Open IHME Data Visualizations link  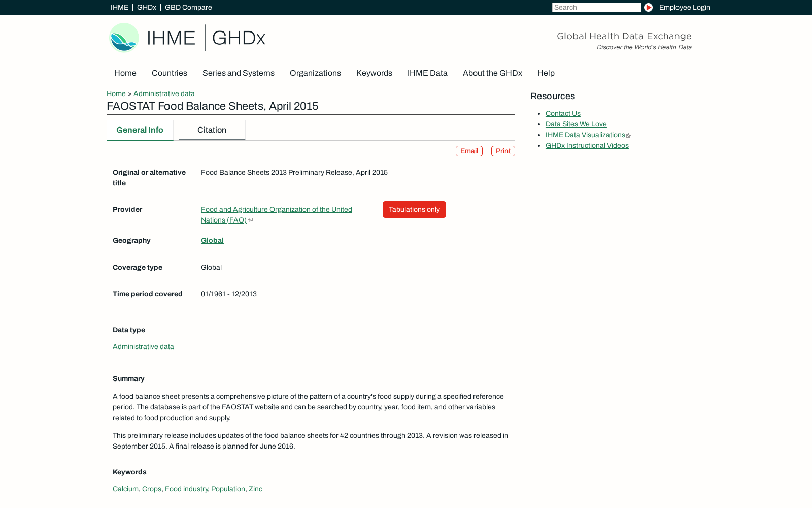[x=585, y=135]
